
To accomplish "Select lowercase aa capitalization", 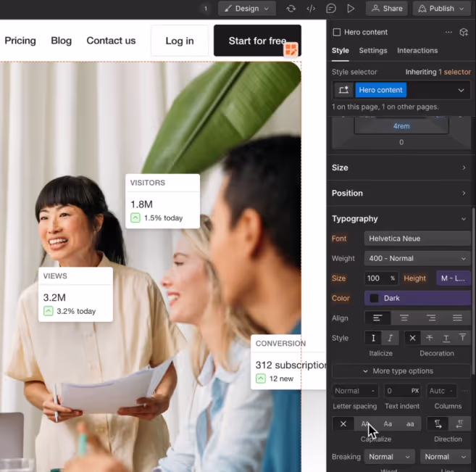I will click(410, 424).
